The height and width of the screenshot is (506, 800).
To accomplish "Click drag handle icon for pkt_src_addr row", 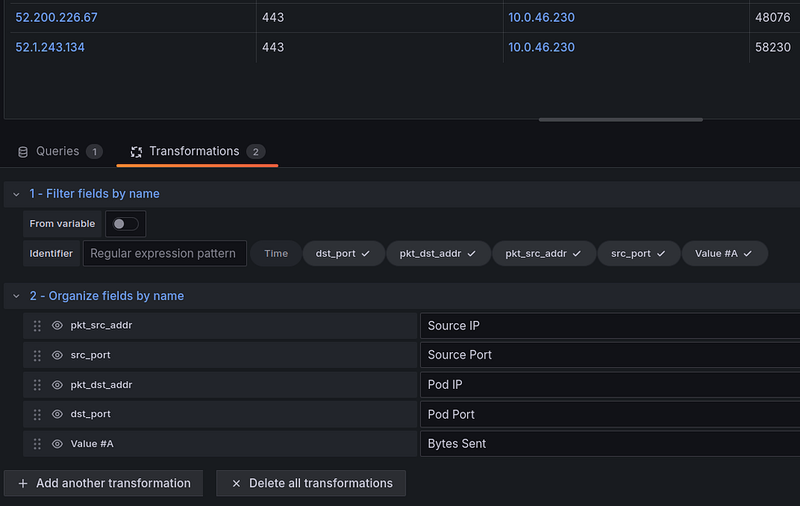I will (37, 326).
